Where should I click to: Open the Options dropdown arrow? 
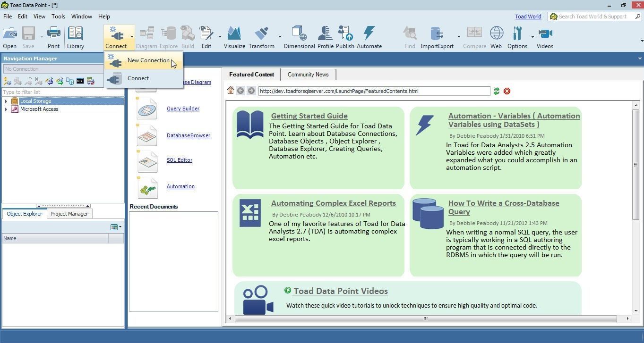click(x=532, y=37)
